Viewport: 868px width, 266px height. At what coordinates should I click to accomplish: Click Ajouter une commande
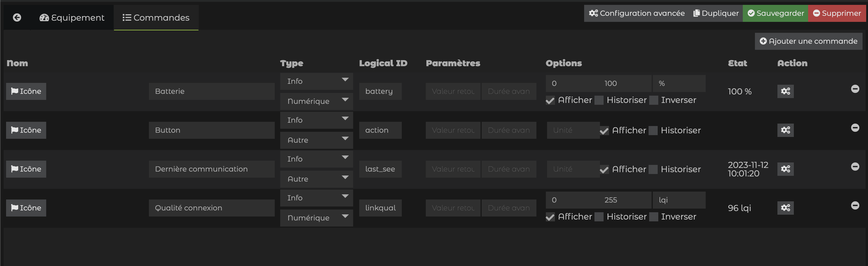pyautogui.click(x=808, y=41)
